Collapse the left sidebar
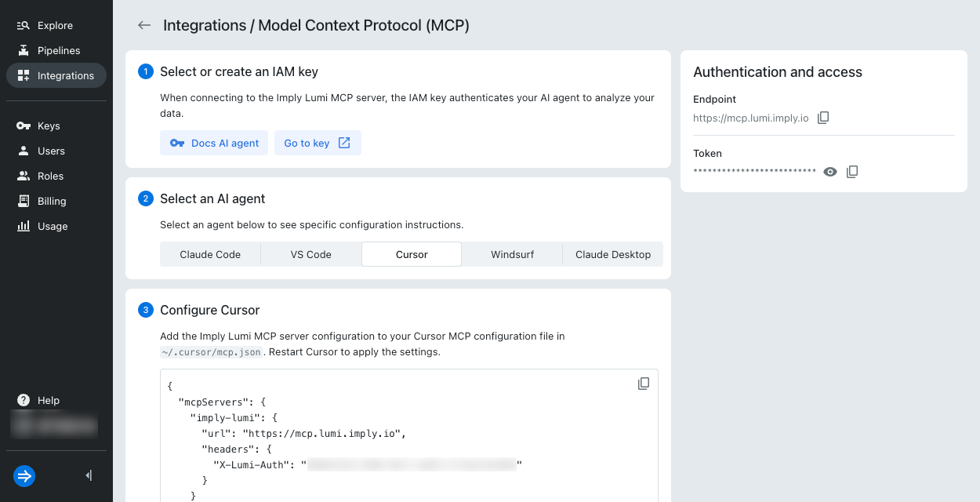The width and height of the screenshot is (980, 502). 89,475
